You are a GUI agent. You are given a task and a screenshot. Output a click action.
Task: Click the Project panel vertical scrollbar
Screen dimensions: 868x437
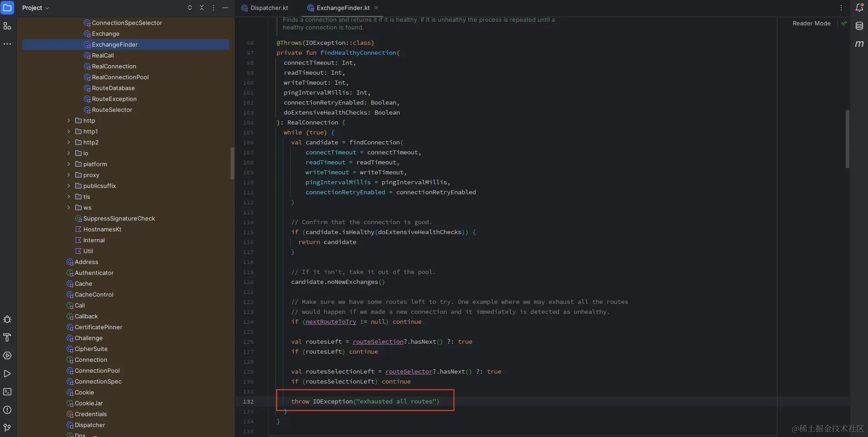pos(232,163)
